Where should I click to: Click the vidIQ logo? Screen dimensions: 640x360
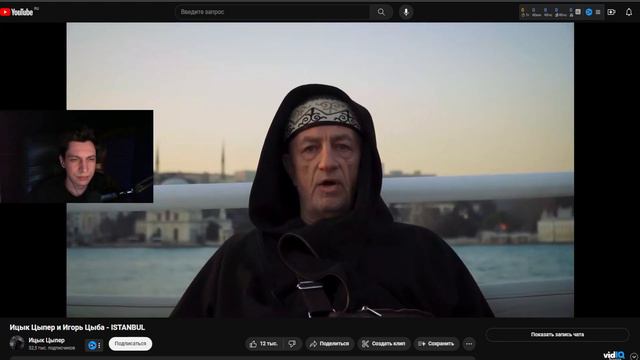pyautogui.click(x=614, y=356)
